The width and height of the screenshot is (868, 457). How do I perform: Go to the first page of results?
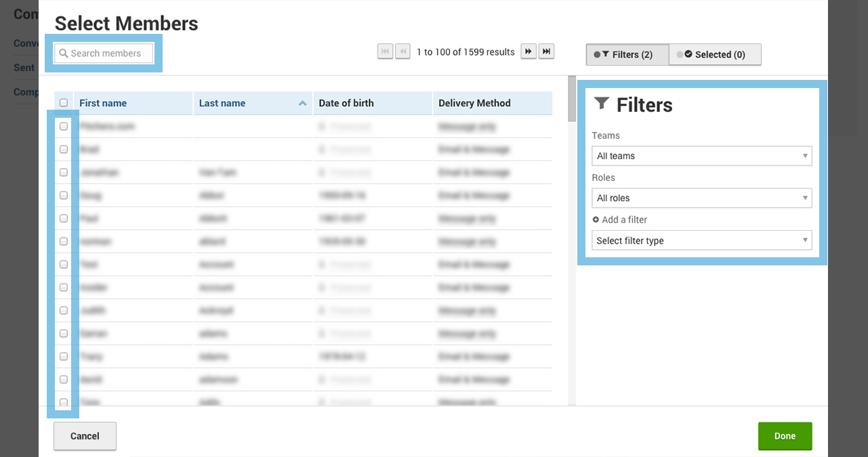(x=386, y=51)
